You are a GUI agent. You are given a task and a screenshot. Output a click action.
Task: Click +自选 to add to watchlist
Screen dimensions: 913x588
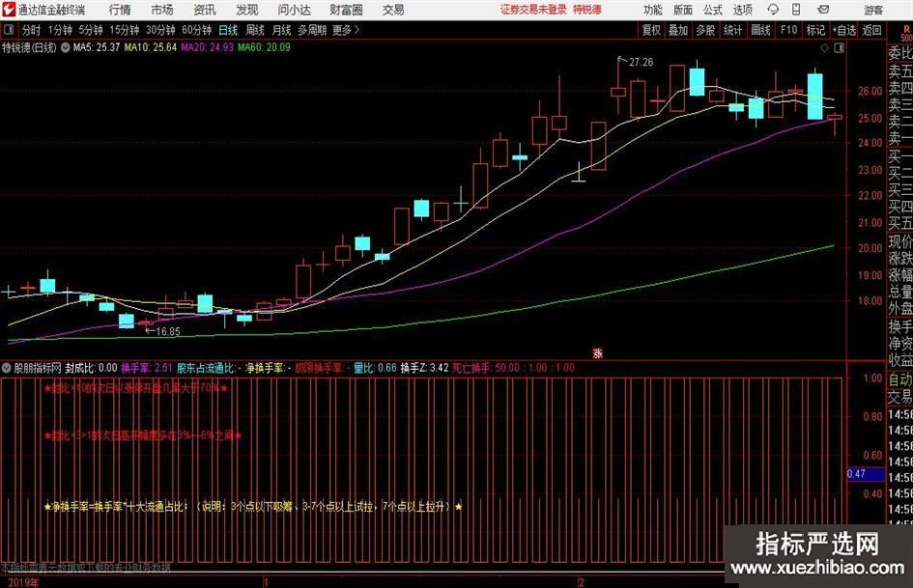click(x=844, y=30)
